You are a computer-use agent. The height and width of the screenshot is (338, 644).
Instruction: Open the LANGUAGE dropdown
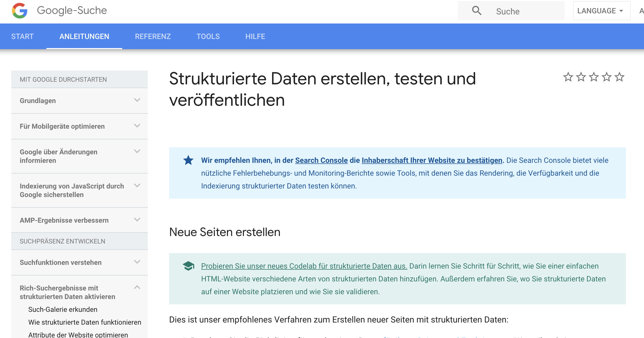[x=601, y=11]
